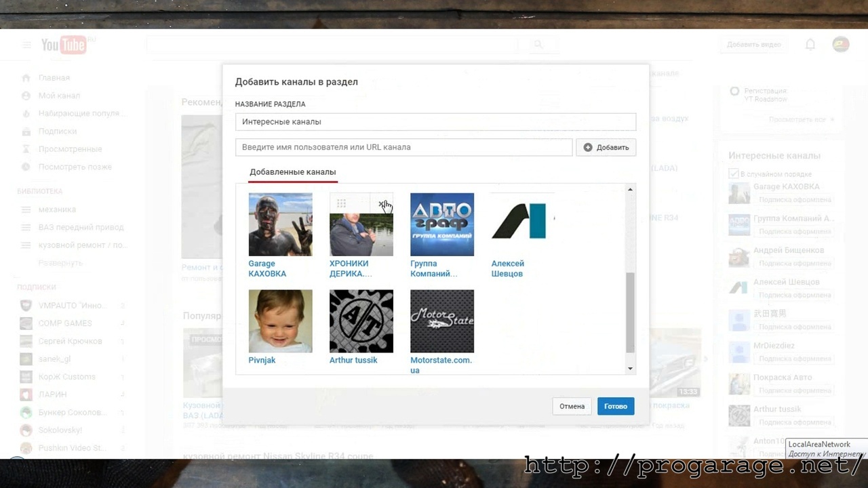This screenshot has height=488, width=868.
Task: Select the Garage КАХОВКА avatar in dialog
Action: pos(281,224)
